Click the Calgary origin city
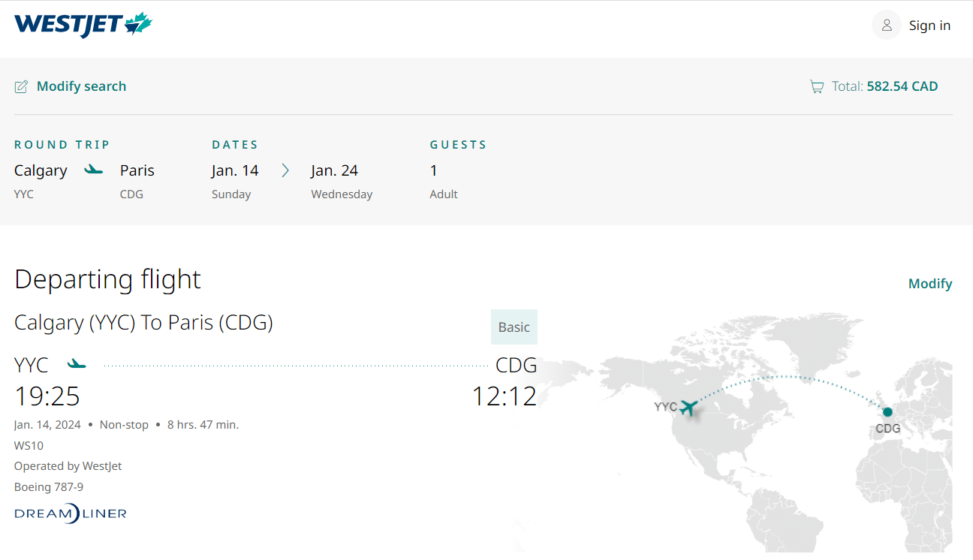Screen dimensions: 973x560 pos(41,170)
